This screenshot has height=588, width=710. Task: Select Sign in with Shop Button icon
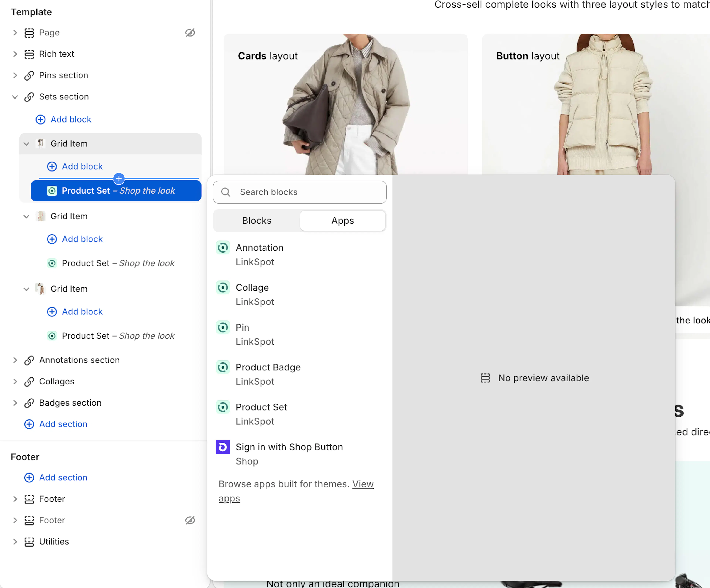[223, 447]
